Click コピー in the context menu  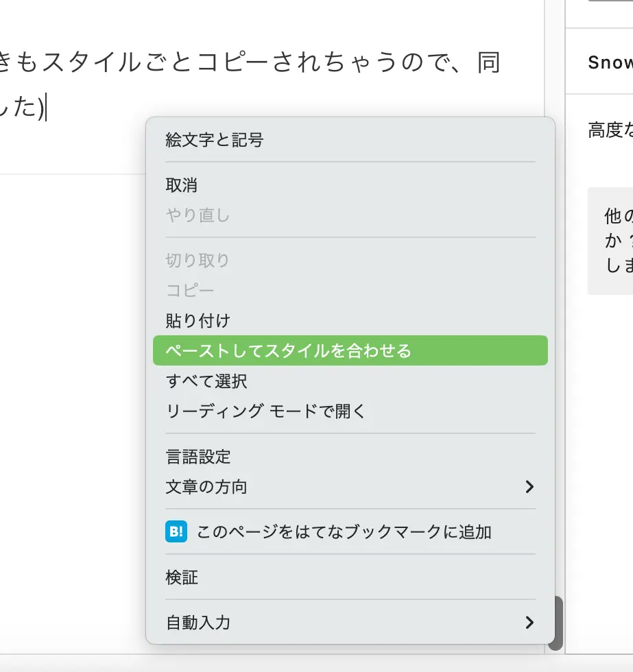(x=190, y=290)
